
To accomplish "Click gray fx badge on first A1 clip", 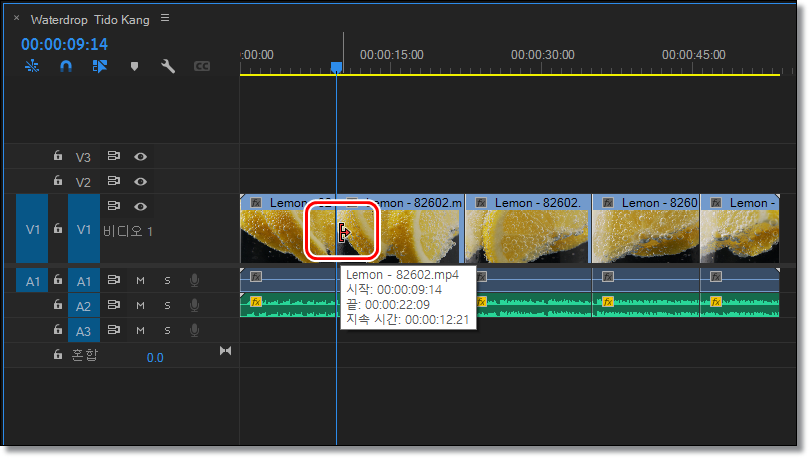I will coord(256,277).
